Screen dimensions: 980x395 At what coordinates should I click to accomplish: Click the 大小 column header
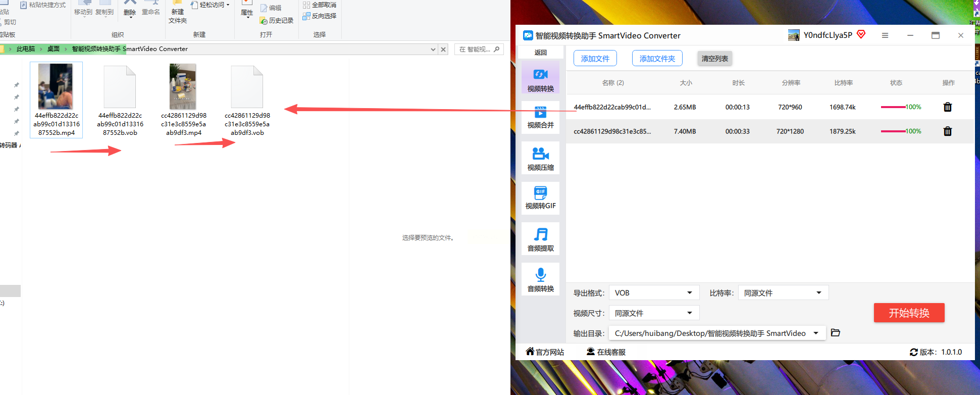[686, 83]
